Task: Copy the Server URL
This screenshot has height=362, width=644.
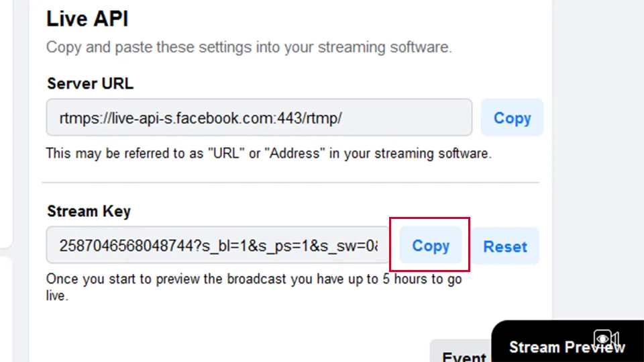Action: pyautogui.click(x=512, y=118)
